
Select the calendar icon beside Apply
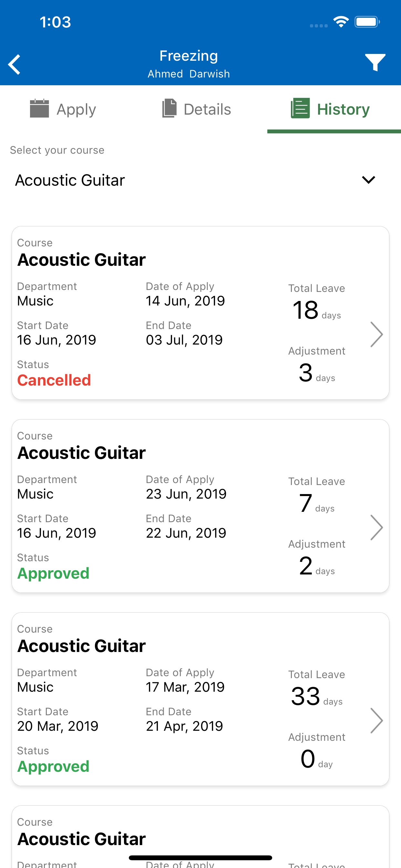pyautogui.click(x=39, y=108)
